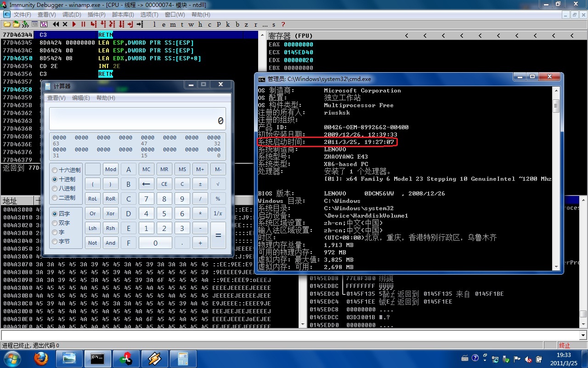Open Firefox from the taskbar

[x=41, y=358]
